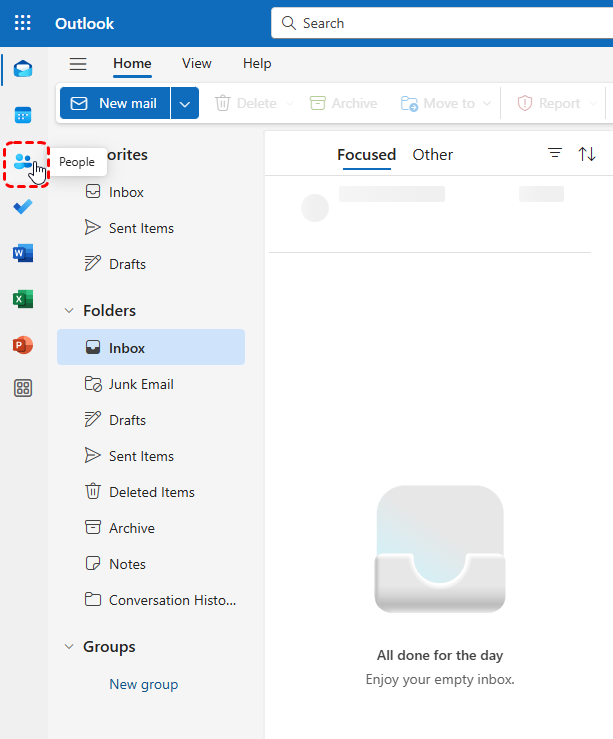The image size is (613, 739).
Task: Open the app launcher waffle icon
Action: pyautogui.click(x=22, y=23)
